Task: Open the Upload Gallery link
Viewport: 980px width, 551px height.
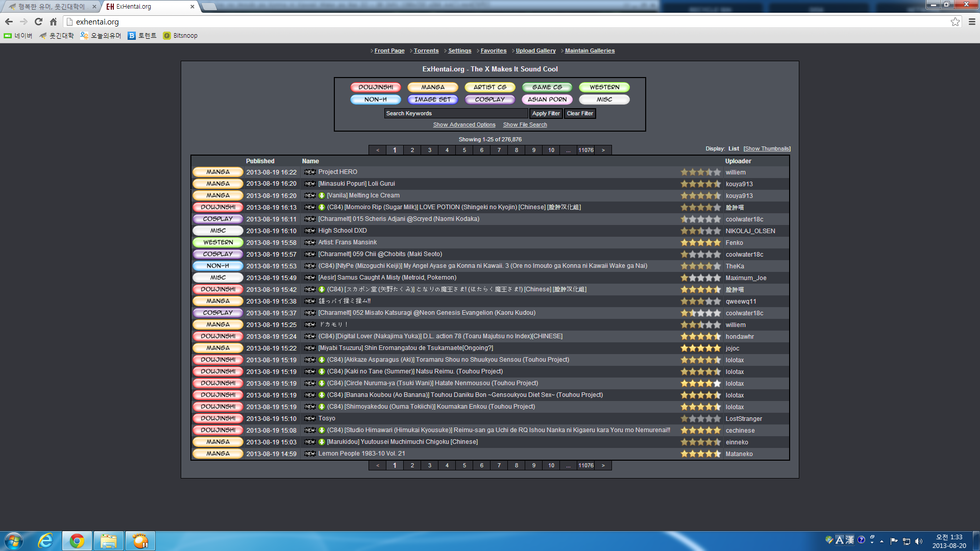Action: 536,51
